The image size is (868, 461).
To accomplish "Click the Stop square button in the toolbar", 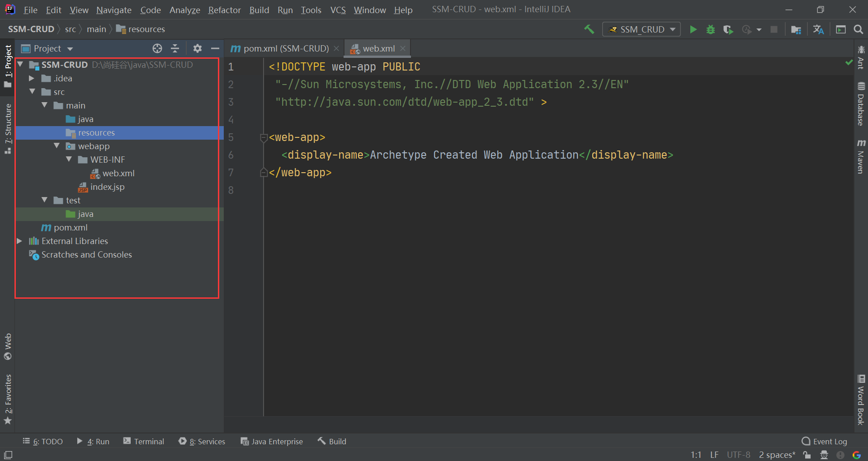I will [x=774, y=29].
